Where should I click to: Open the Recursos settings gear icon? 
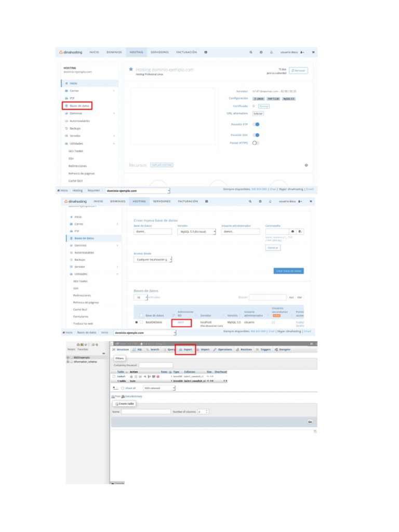(306, 165)
